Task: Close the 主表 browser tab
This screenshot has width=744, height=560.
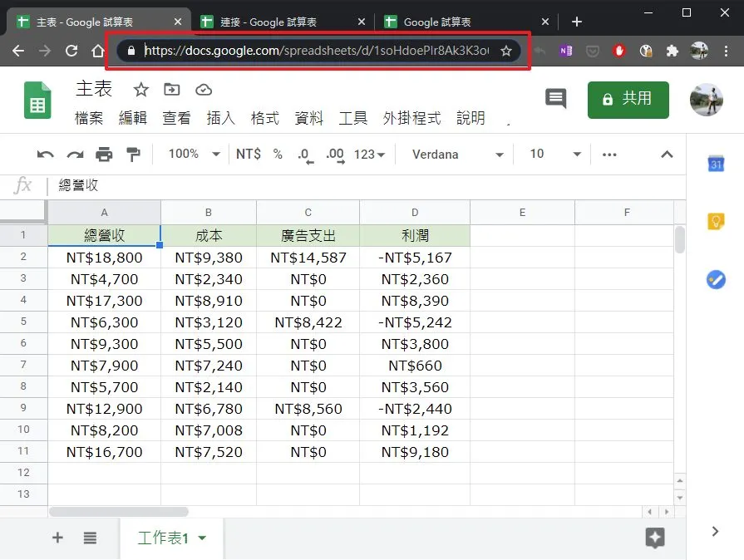Action: coord(177,22)
